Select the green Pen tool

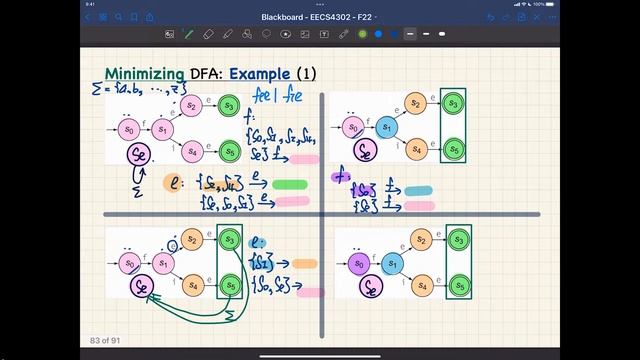189,34
